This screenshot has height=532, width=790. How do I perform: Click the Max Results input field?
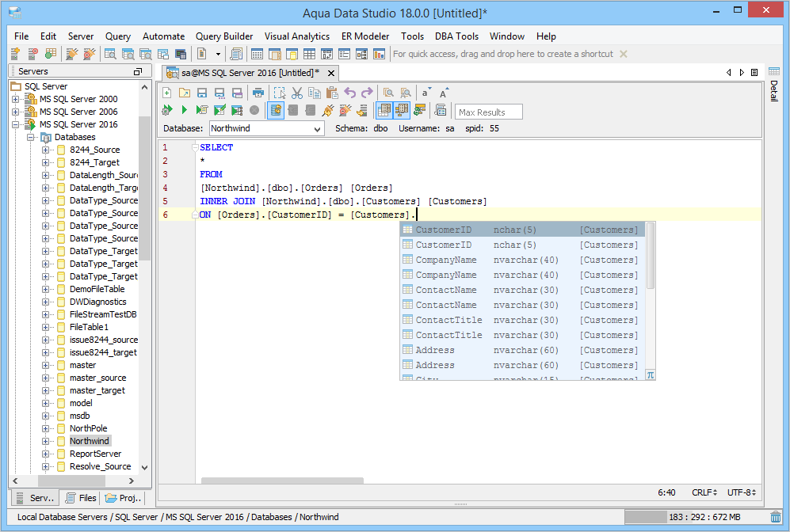point(488,112)
